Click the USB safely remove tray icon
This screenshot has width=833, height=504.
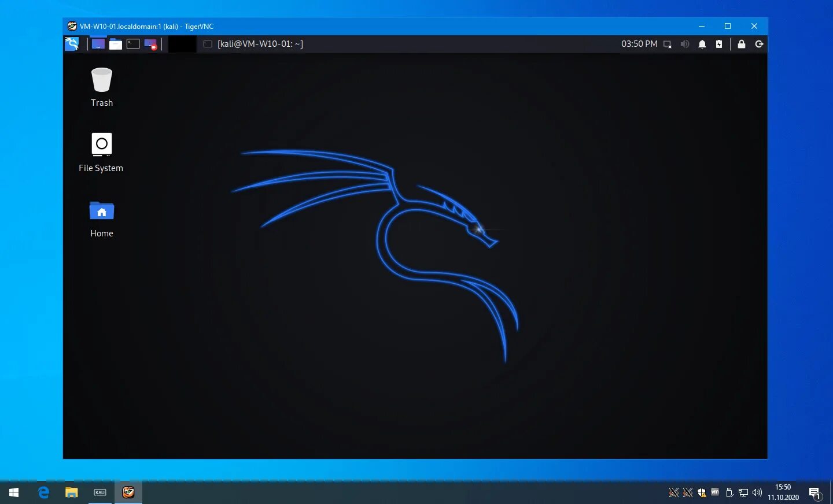(x=729, y=492)
